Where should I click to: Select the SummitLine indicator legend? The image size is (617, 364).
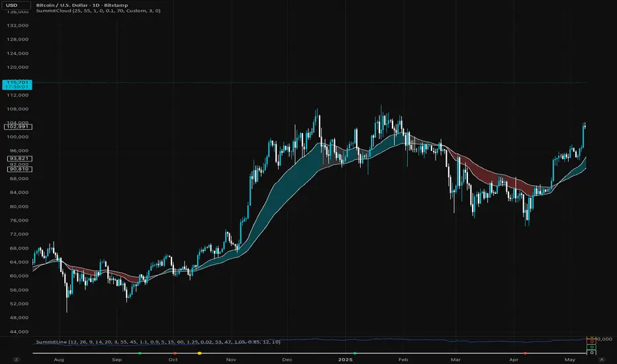point(158,342)
